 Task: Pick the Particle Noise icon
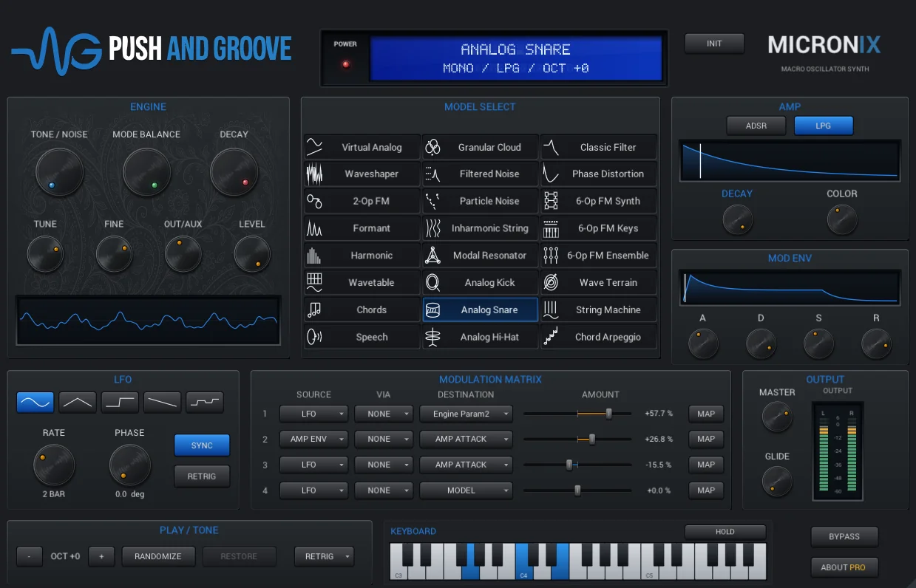432,201
